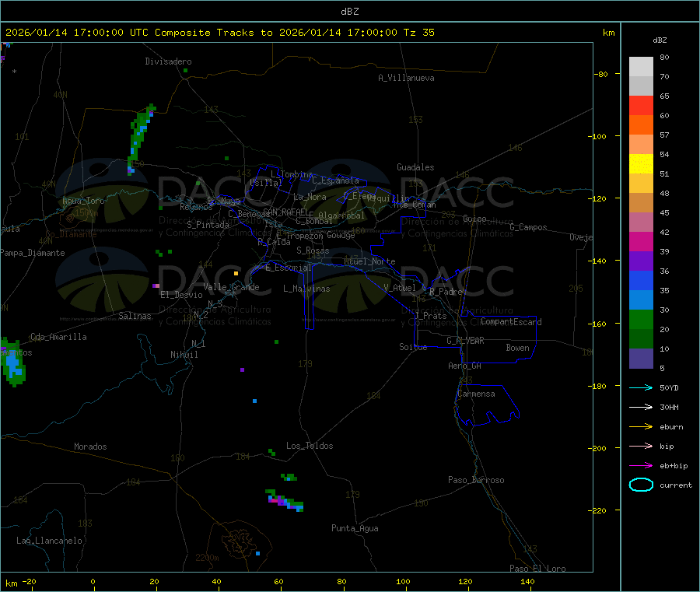
Task: Click the Cda_Amarilla label
Action: coord(58,337)
